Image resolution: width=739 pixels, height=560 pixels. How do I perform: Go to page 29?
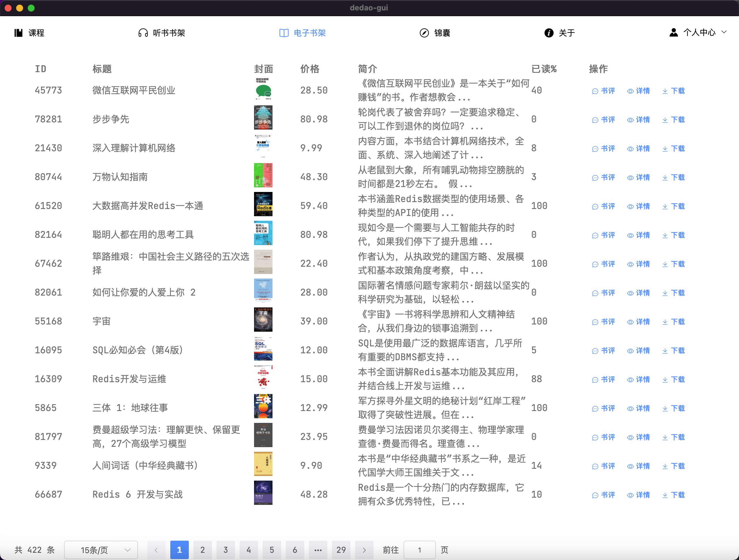point(341,550)
